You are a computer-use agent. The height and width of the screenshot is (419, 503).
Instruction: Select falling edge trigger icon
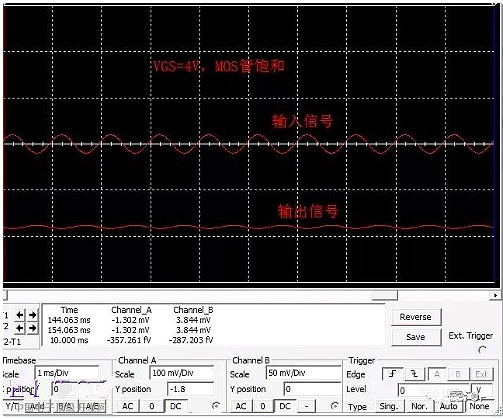(x=414, y=374)
